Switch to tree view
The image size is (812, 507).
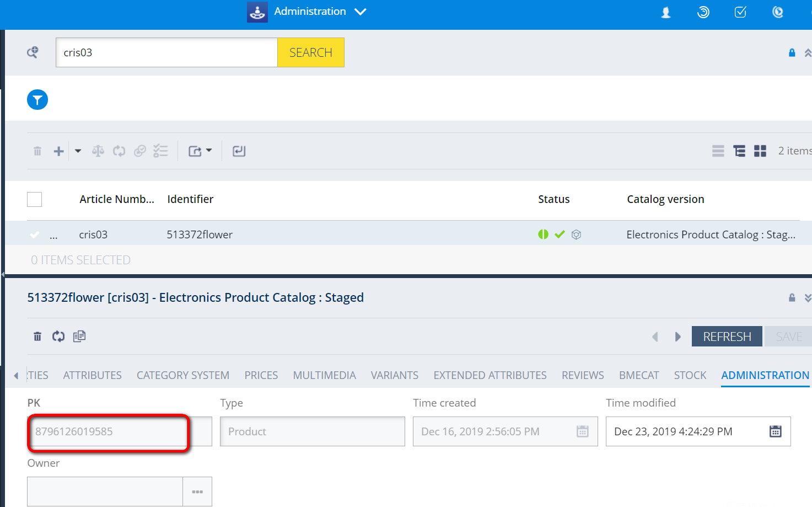coord(739,151)
